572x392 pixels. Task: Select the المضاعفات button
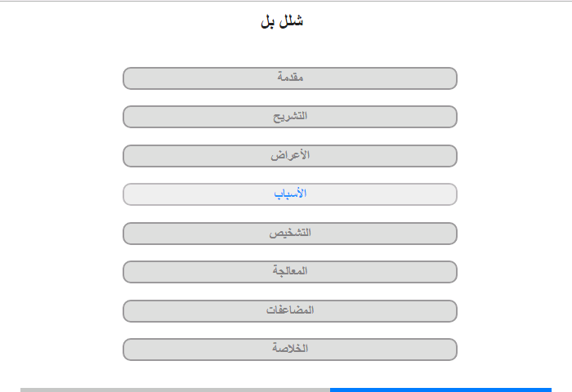point(290,311)
